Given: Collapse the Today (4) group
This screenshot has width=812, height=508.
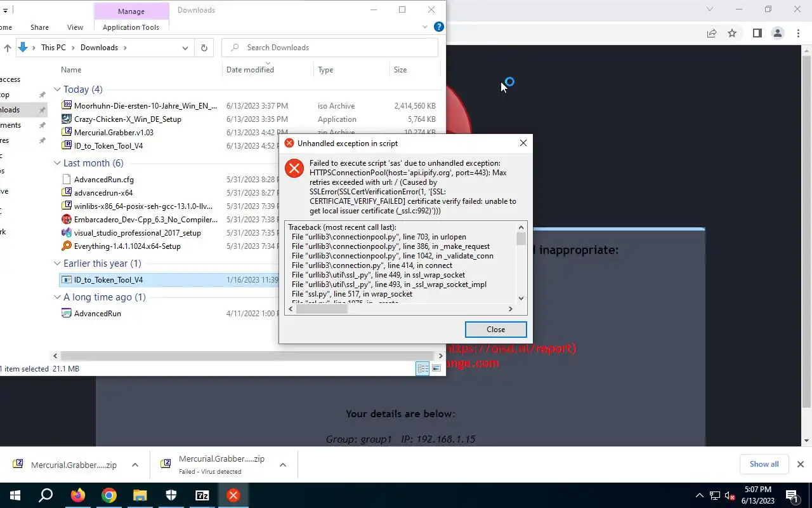Looking at the screenshot, I should [x=57, y=90].
